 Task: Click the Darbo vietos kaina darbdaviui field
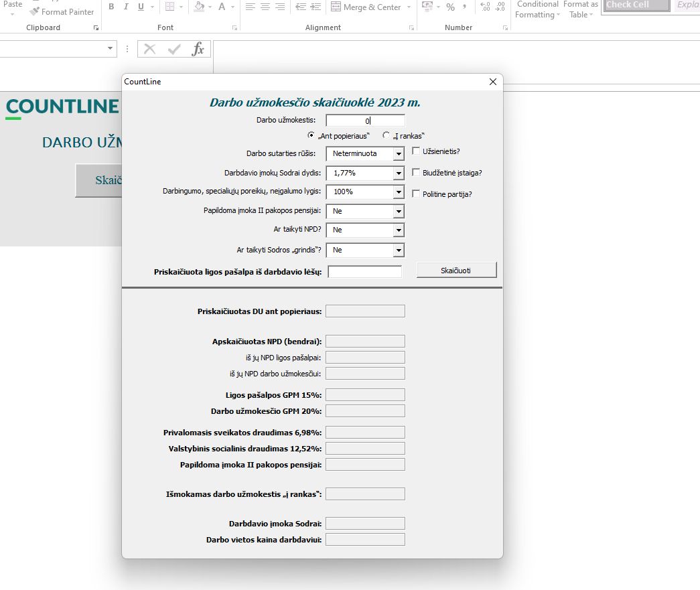click(365, 539)
